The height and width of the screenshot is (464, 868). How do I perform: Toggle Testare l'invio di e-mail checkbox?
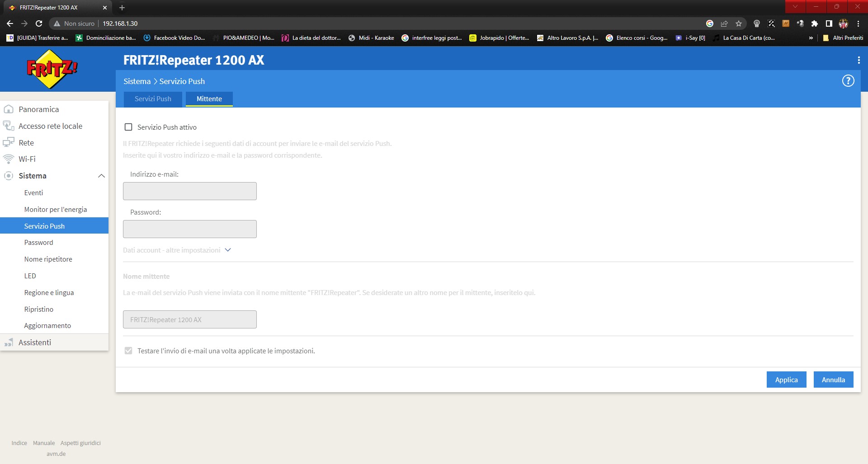point(128,351)
